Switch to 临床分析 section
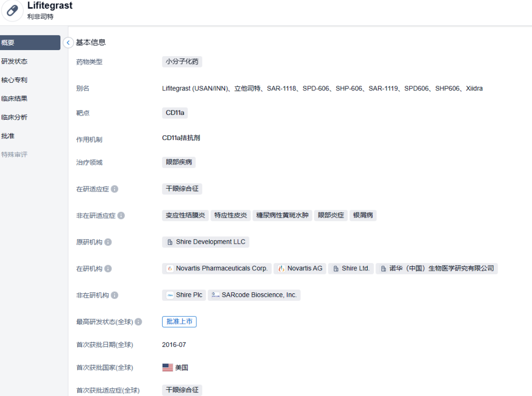 (14, 118)
